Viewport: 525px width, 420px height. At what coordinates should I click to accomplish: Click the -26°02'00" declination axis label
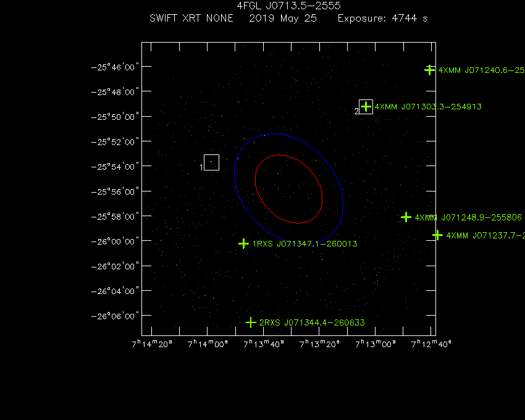click(x=115, y=266)
